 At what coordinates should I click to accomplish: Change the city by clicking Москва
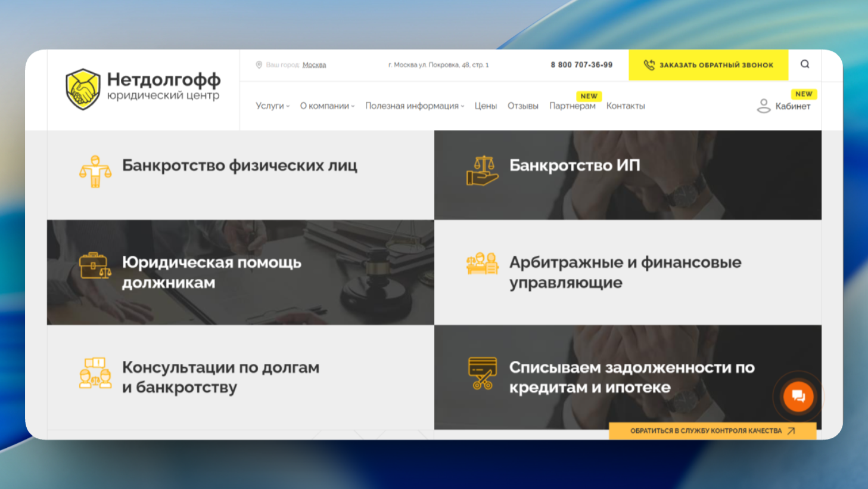(x=314, y=65)
